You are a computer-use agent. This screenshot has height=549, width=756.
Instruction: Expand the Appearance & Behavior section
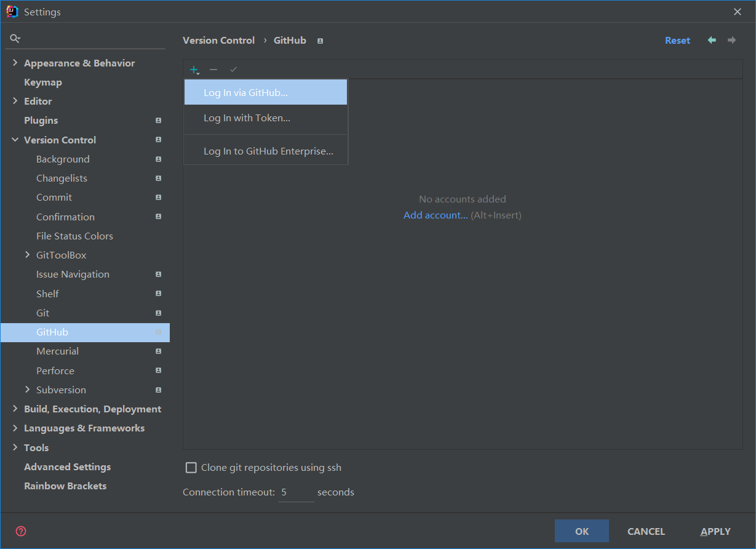click(15, 63)
